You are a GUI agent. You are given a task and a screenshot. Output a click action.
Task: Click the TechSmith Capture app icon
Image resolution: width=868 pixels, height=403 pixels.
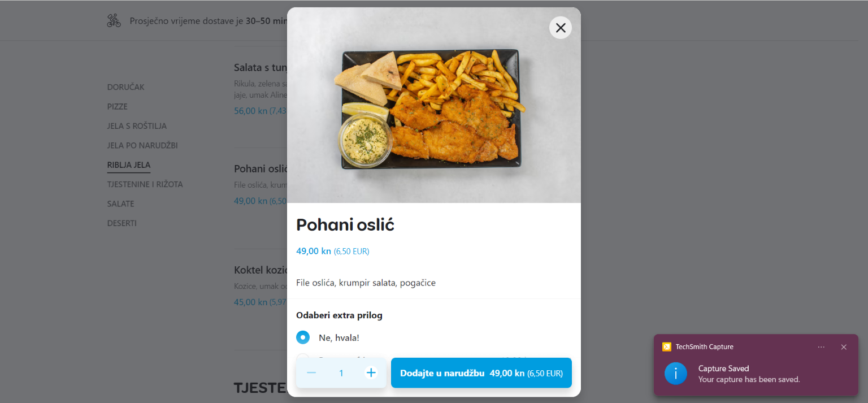pos(667,347)
